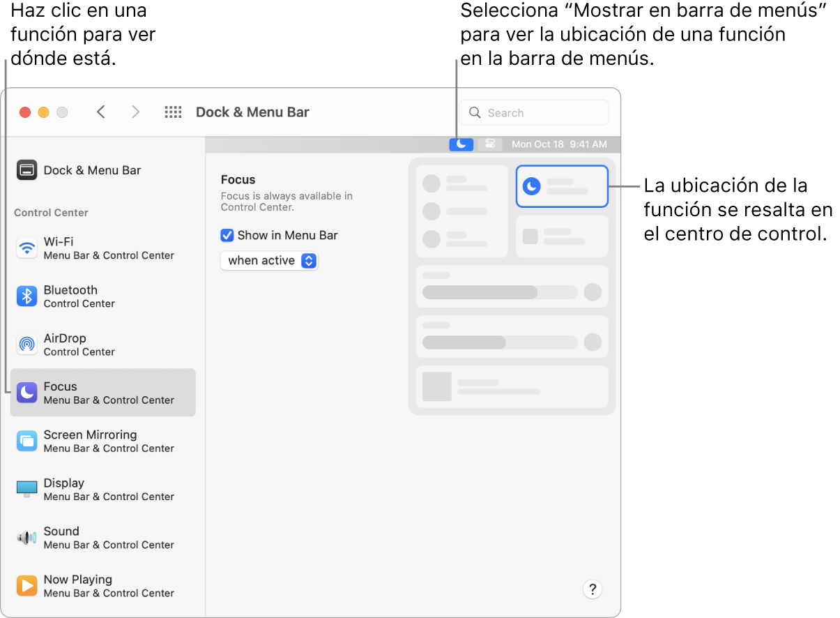Click the Dock & Menu Bar sidebar icon

tap(27, 170)
